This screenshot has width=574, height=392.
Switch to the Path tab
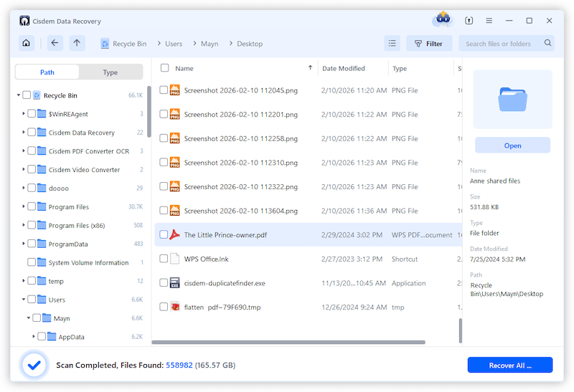point(47,72)
